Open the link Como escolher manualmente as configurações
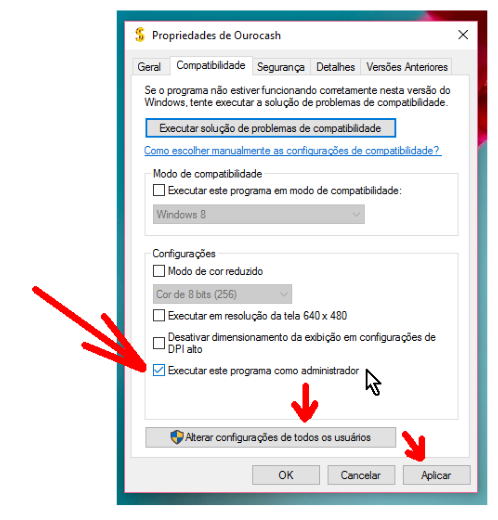This screenshot has height=520, width=498. [x=293, y=151]
